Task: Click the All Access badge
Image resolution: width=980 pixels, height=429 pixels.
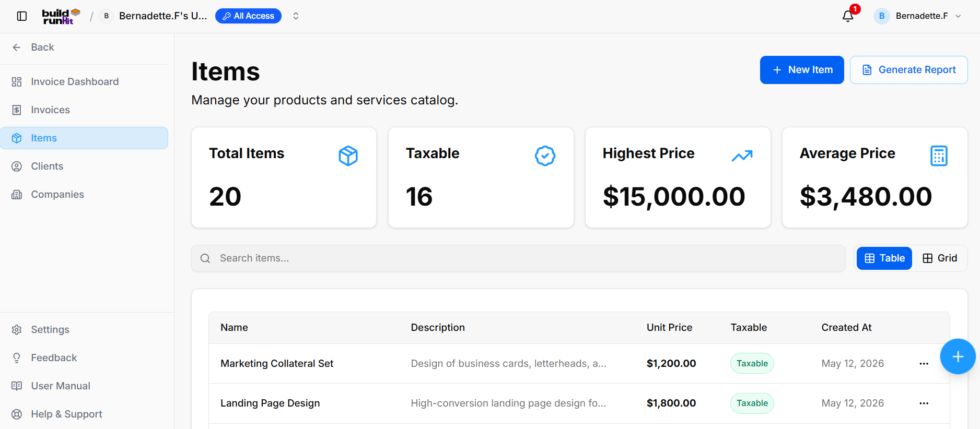Action: (248, 16)
